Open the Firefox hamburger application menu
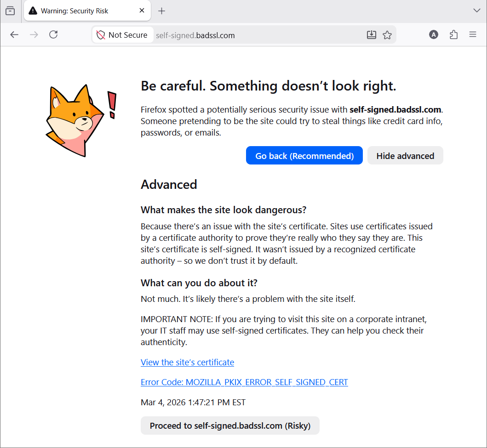487x448 pixels. click(x=473, y=35)
